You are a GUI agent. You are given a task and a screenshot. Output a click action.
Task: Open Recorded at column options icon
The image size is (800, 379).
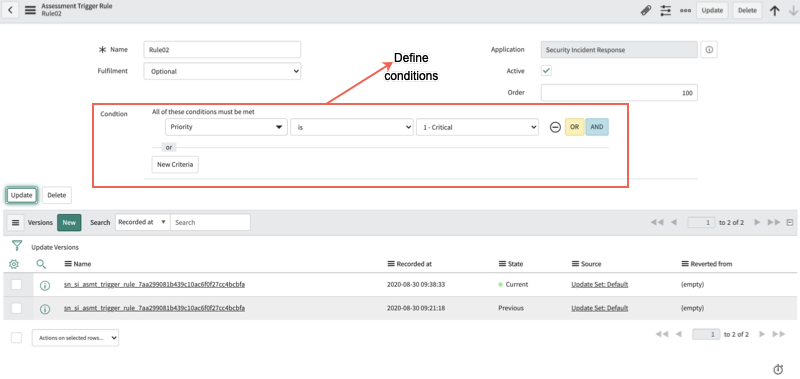coord(392,264)
